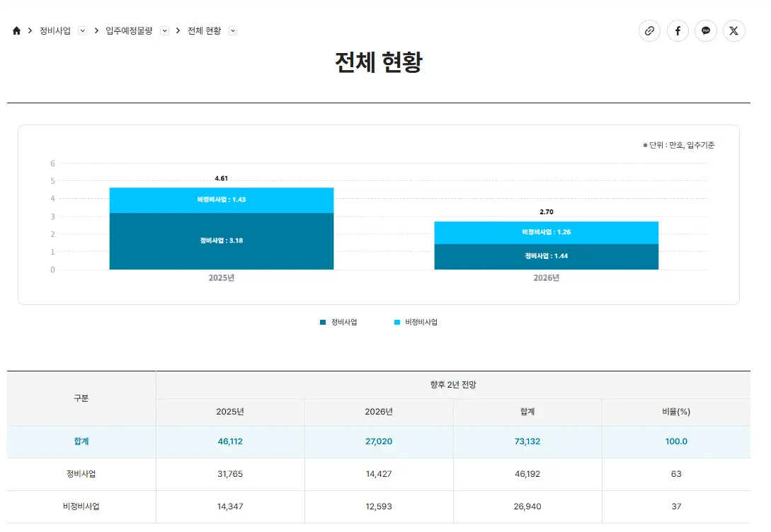Click the chevron separator after the home icon
This screenshot has width=771, height=532.
point(28,30)
